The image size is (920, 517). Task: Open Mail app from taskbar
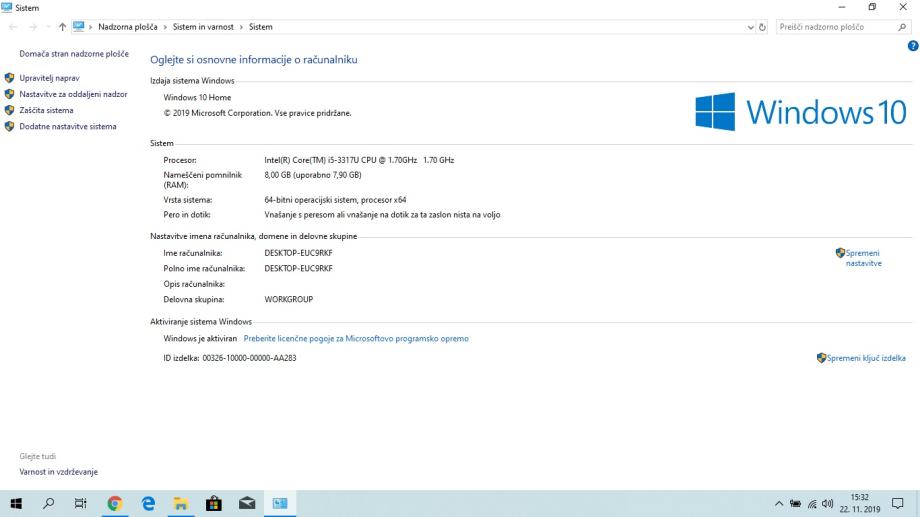[x=247, y=504]
